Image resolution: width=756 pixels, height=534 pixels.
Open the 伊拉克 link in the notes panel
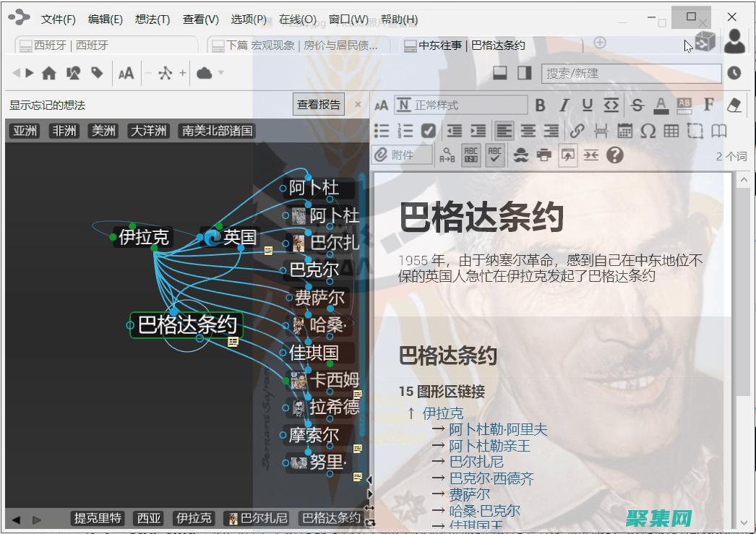click(444, 413)
